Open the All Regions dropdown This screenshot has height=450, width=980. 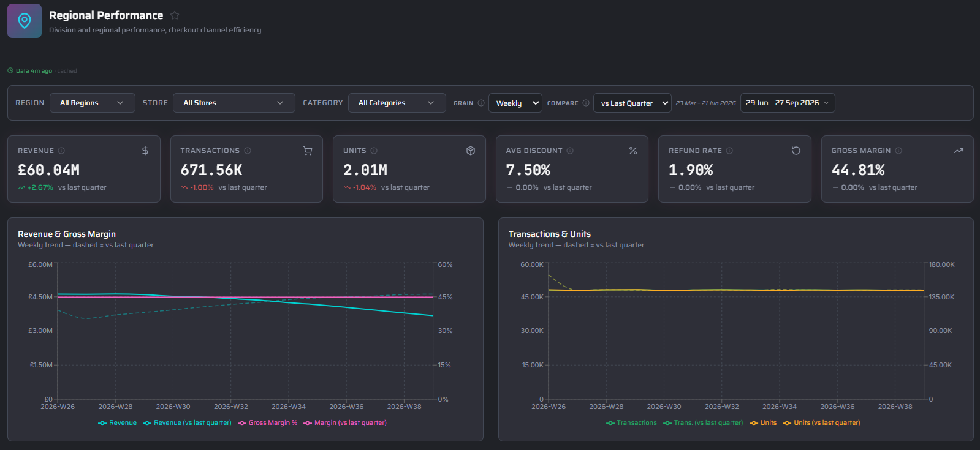[x=91, y=103]
